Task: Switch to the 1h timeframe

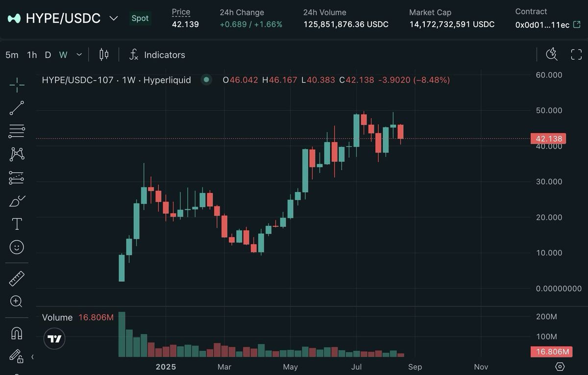Action: pyautogui.click(x=32, y=55)
